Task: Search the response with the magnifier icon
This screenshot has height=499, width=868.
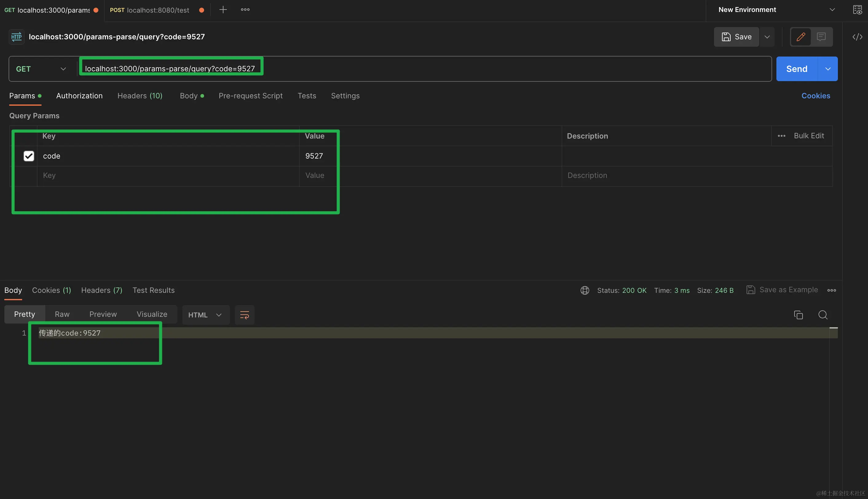Action: [823, 315]
